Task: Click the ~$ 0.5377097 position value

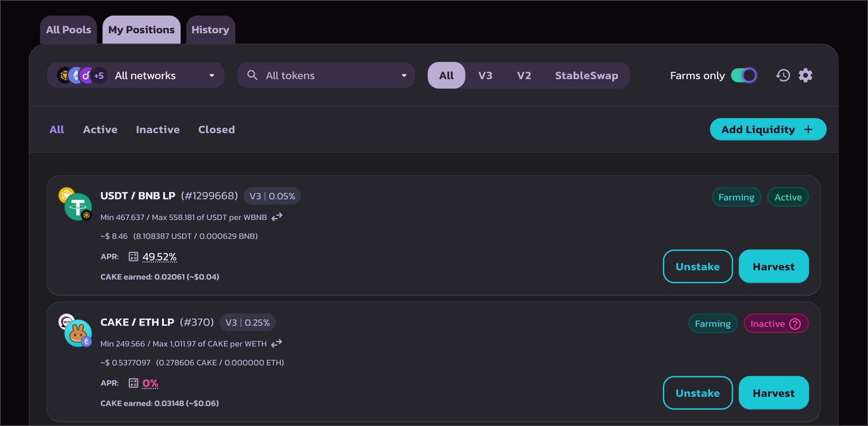Action: coord(125,363)
